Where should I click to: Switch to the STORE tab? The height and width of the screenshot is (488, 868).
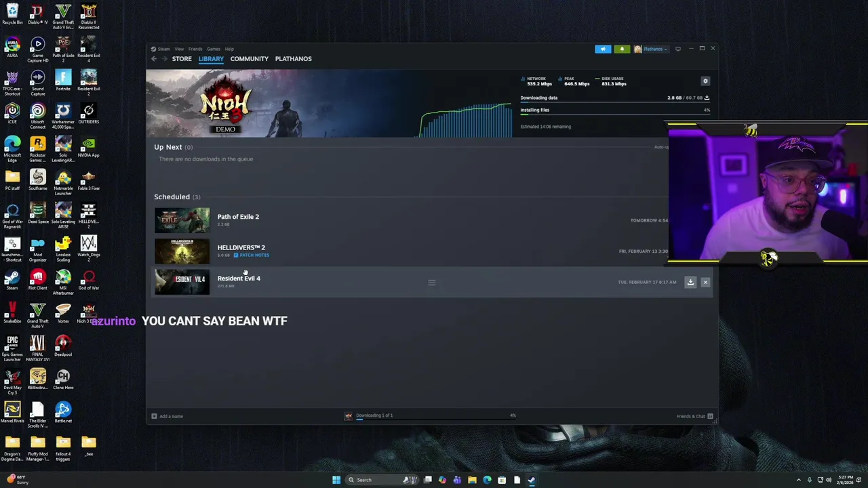[x=182, y=59]
